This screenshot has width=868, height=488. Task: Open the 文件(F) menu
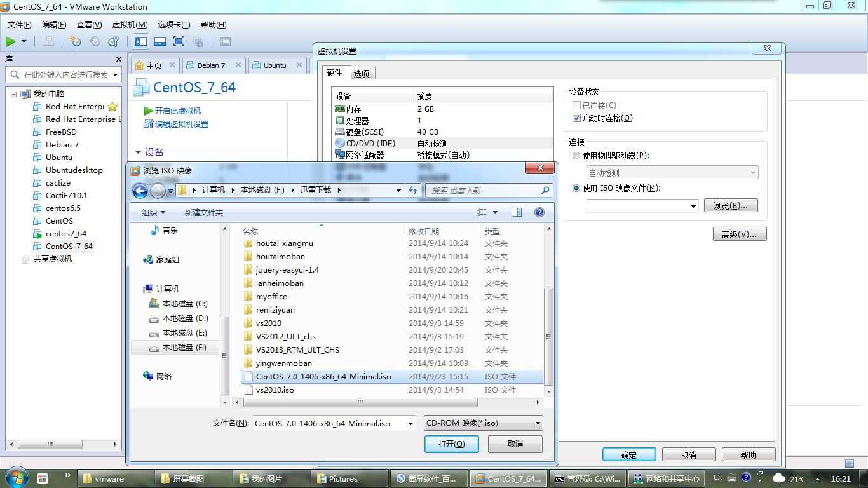(x=20, y=25)
